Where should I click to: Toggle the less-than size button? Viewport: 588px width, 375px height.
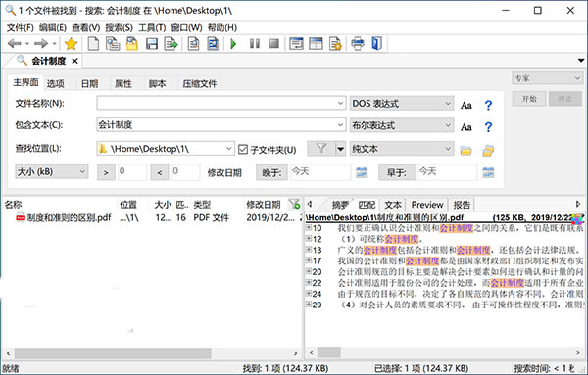pos(160,172)
